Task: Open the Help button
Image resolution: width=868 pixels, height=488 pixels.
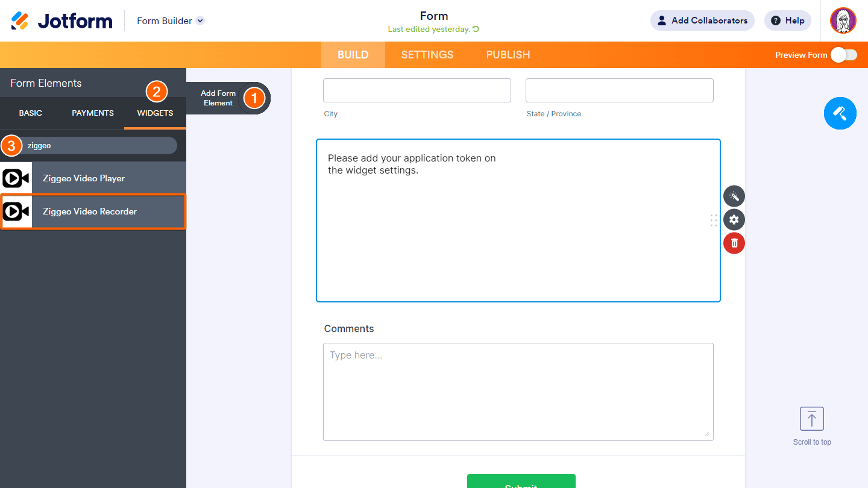Action: click(x=788, y=20)
